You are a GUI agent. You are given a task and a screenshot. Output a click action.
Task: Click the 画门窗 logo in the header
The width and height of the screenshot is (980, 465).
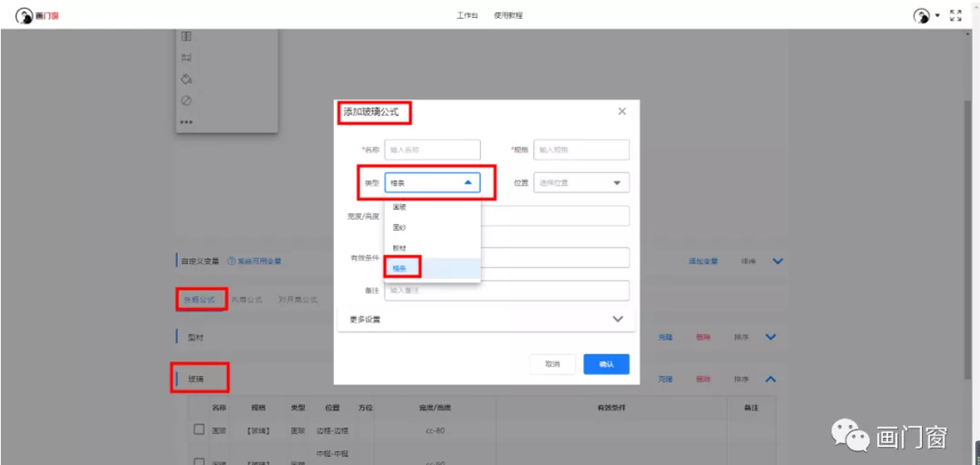[37, 16]
